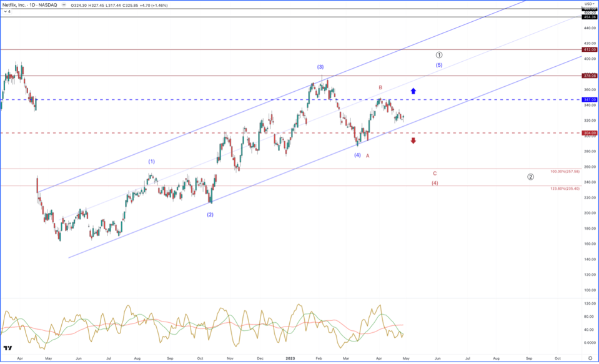Select the circled 1 wave label

click(x=439, y=55)
